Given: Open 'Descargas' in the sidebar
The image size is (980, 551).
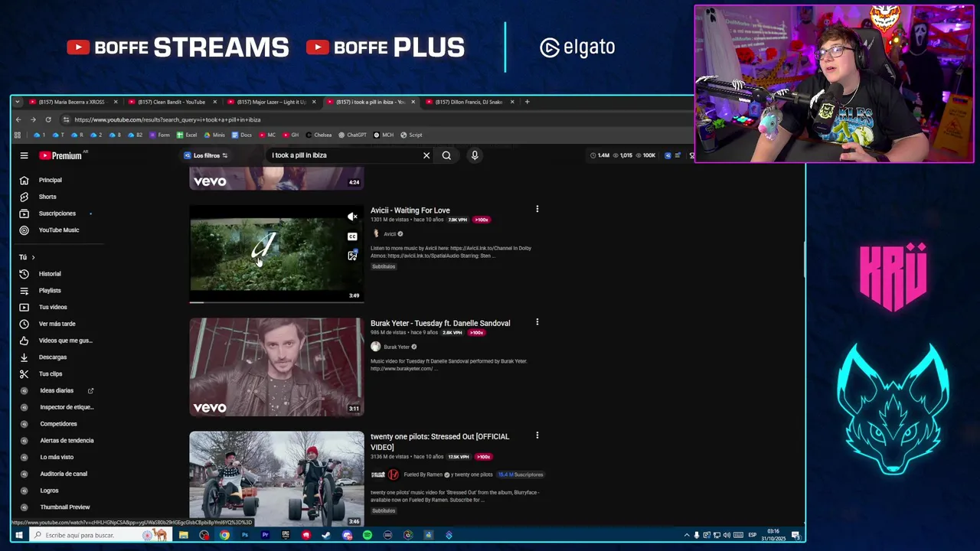Looking at the screenshot, I should pyautogui.click(x=53, y=357).
